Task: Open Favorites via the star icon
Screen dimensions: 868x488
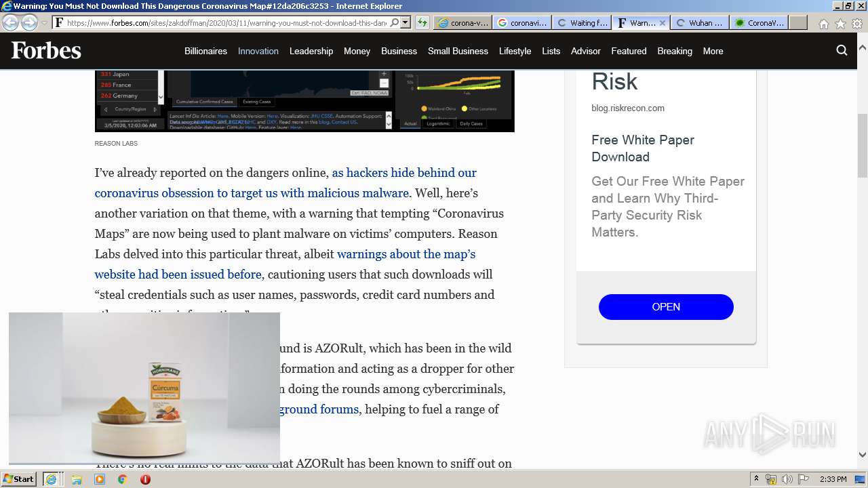Action: point(840,23)
